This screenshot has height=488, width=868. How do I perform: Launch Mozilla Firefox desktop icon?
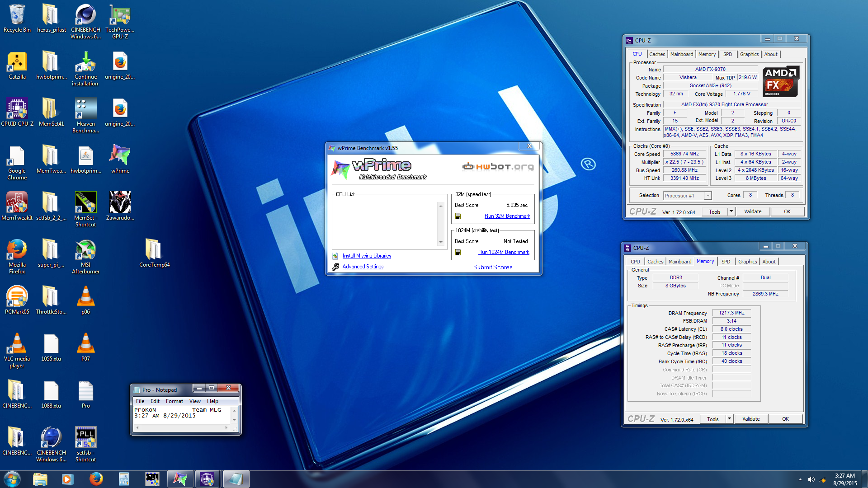[x=17, y=257]
